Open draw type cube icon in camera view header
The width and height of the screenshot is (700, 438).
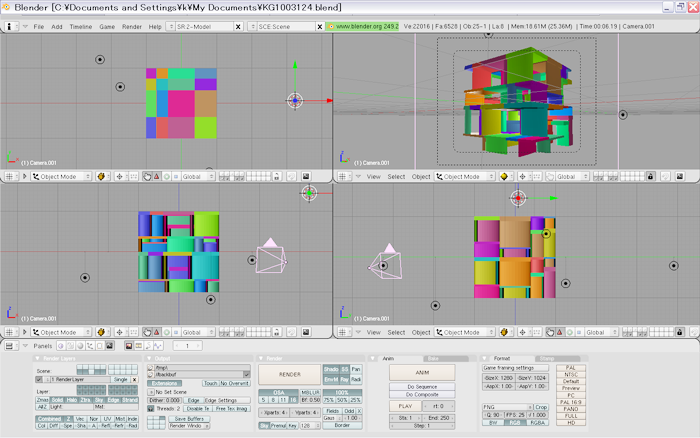(x=504, y=176)
